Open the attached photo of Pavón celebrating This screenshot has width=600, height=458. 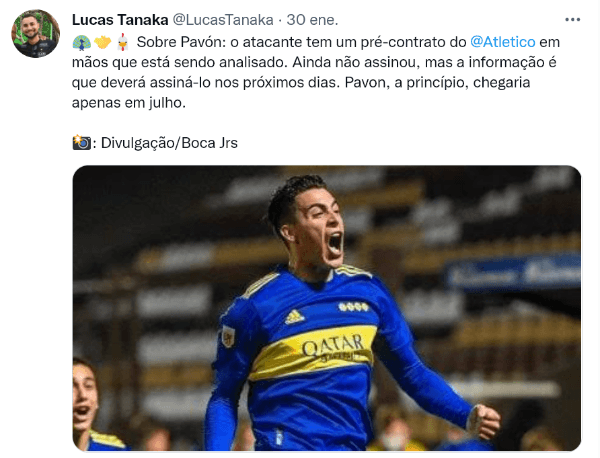[x=327, y=308]
